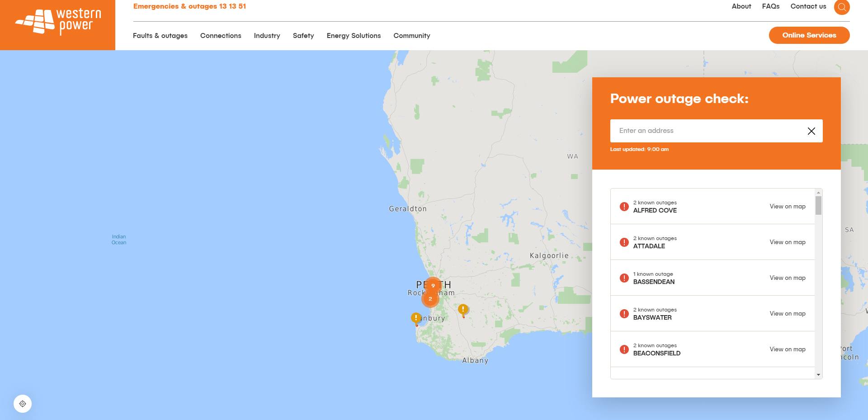This screenshot has height=420, width=868.
Task: Clear the address field with X icon
Action: [x=811, y=131]
